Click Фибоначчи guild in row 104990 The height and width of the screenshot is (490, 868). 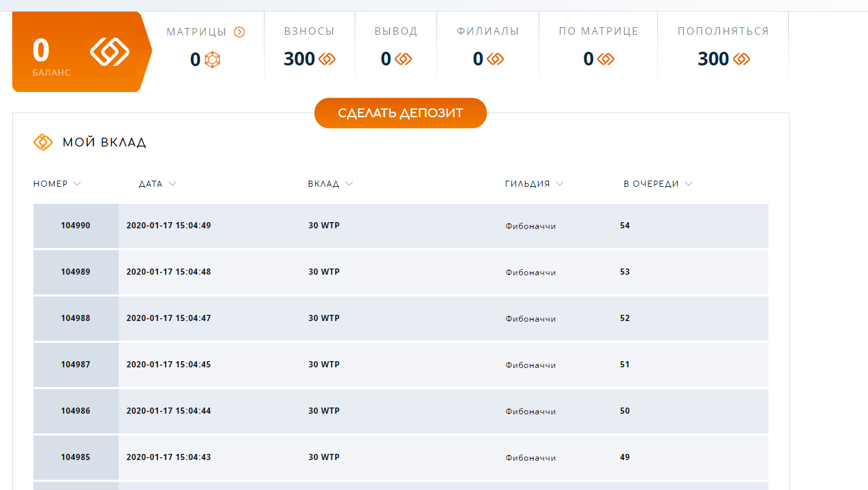(530, 226)
